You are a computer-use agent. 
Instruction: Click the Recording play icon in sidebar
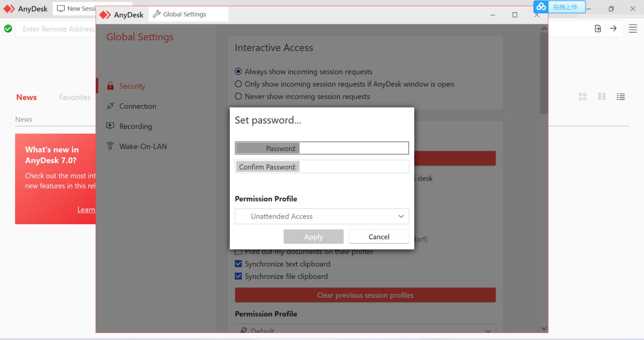click(110, 126)
